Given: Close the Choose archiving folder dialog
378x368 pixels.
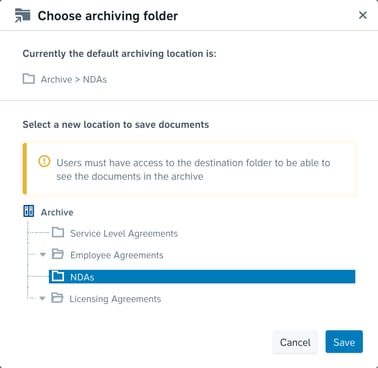Looking at the screenshot, I should click(363, 15).
